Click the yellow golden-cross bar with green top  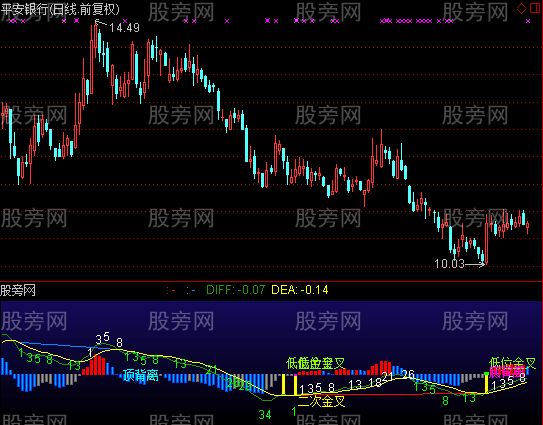pyautogui.click(x=486, y=383)
